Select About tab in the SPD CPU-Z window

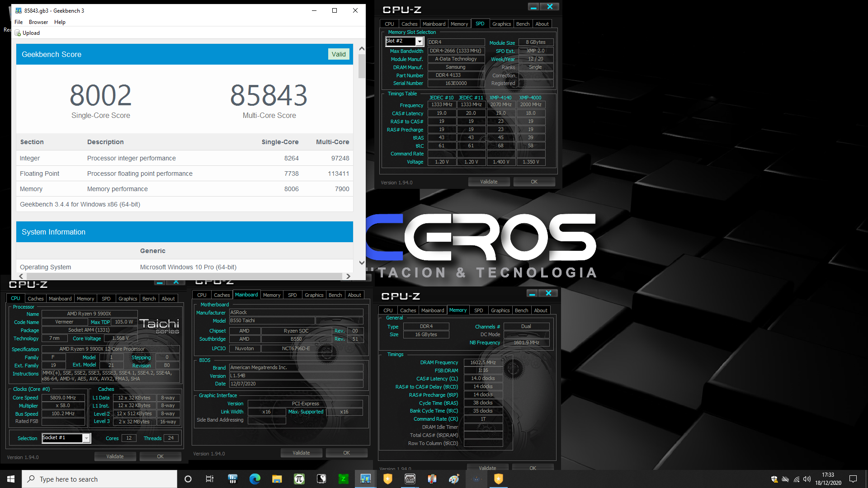pyautogui.click(x=542, y=24)
